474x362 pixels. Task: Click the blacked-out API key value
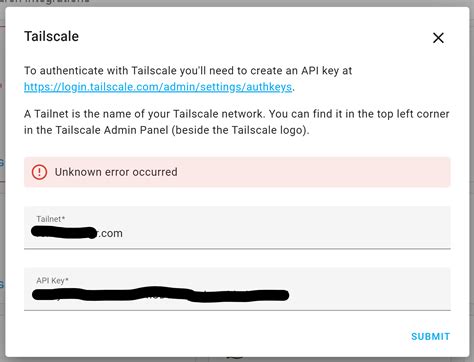click(x=160, y=295)
